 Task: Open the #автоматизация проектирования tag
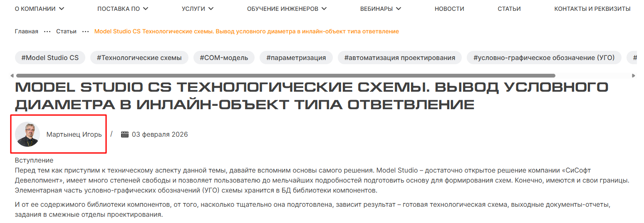coord(399,58)
